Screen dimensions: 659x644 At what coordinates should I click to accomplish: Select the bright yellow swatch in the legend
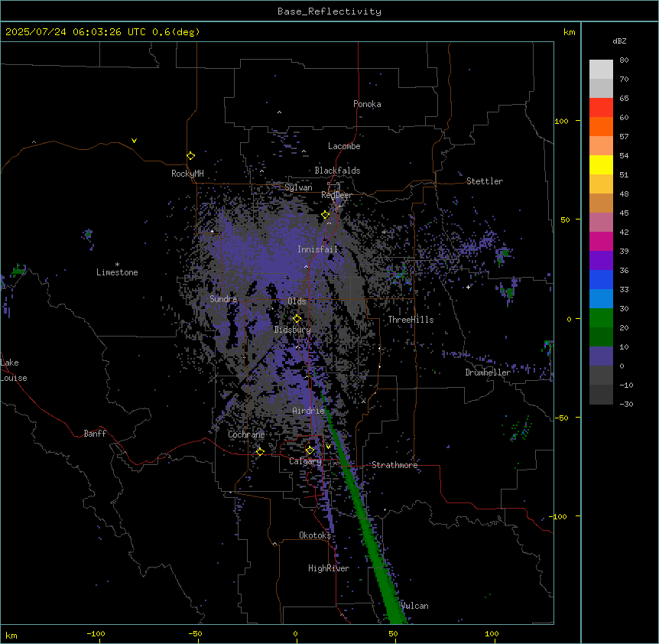pos(601,164)
